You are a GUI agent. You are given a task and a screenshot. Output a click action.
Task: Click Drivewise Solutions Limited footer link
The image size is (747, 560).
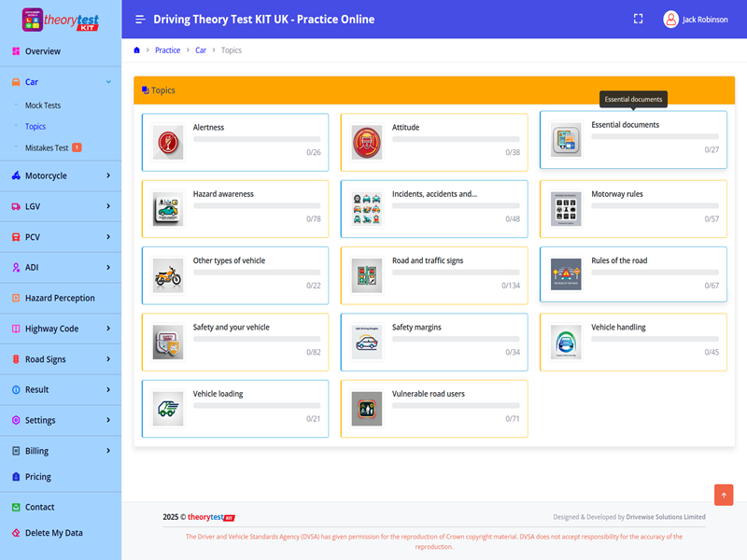tap(666, 517)
